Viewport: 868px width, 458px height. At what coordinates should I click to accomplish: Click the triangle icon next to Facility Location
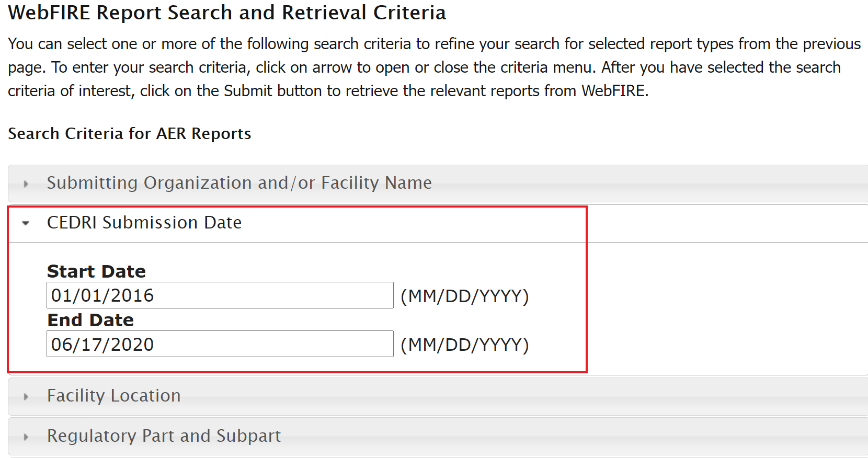pos(26,397)
